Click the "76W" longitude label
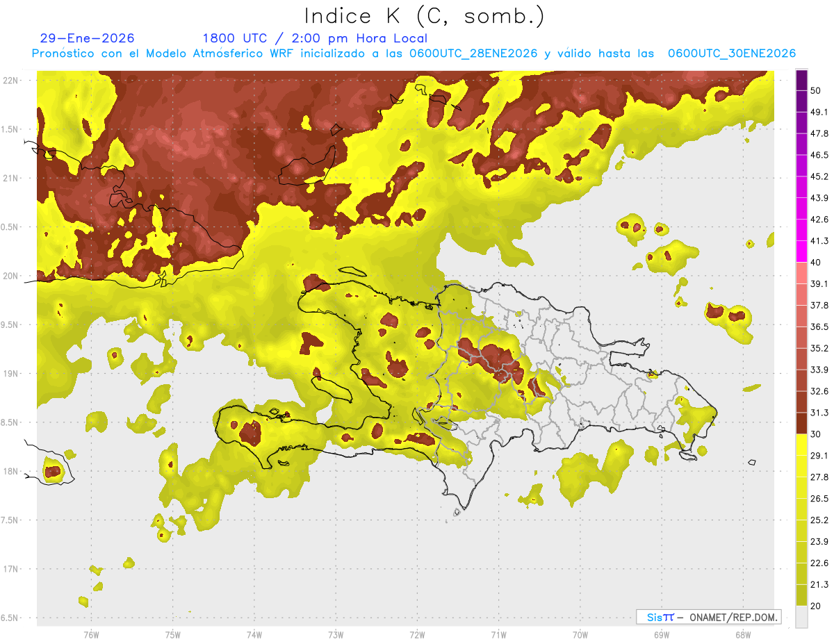This screenshot has width=834, height=644. 91,634
